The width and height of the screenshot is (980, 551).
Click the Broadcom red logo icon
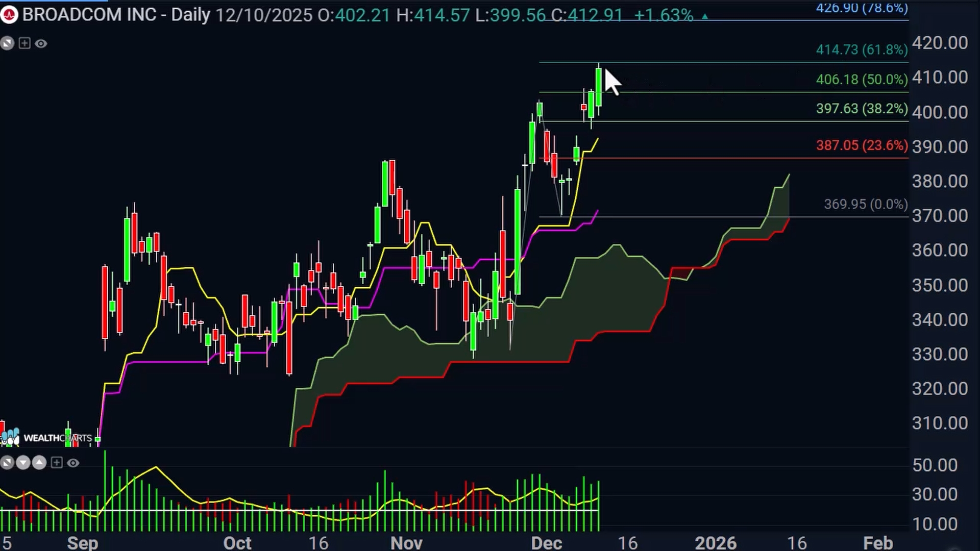[x=9, y=15]
